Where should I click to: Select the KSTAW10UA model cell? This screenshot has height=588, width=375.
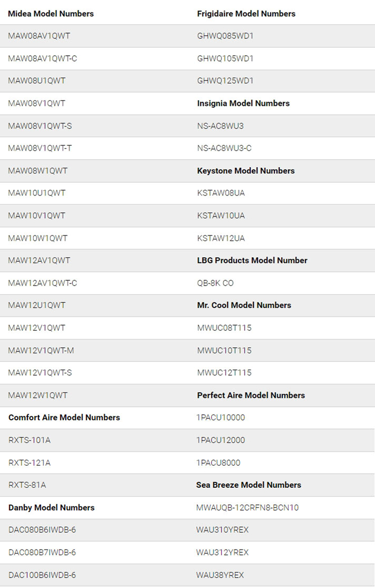[x=221, y=215]
